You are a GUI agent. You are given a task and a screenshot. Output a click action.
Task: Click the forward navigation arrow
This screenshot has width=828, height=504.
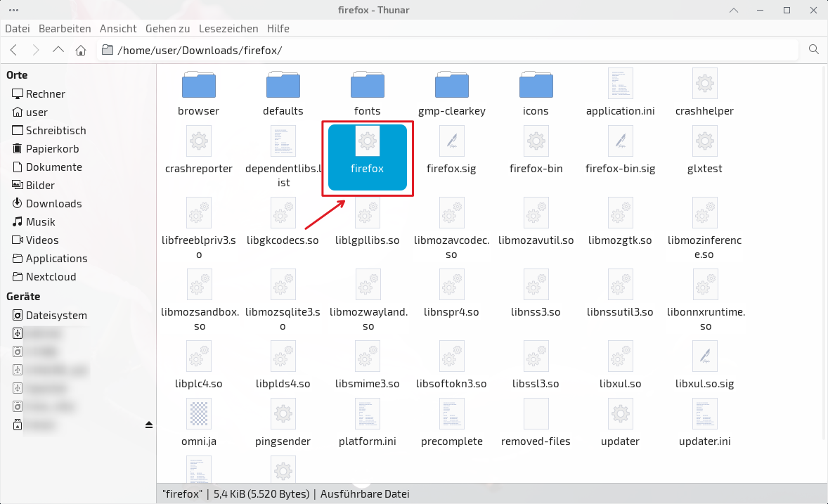36,50
